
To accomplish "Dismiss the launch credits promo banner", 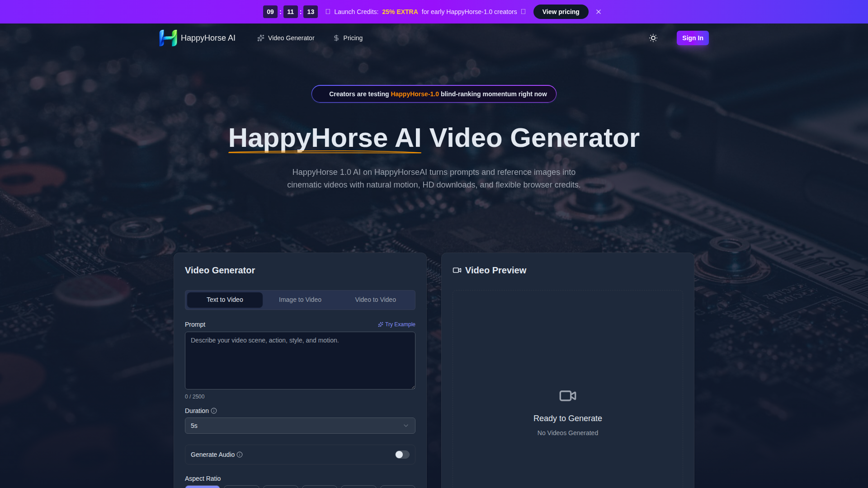I will 599,12.
